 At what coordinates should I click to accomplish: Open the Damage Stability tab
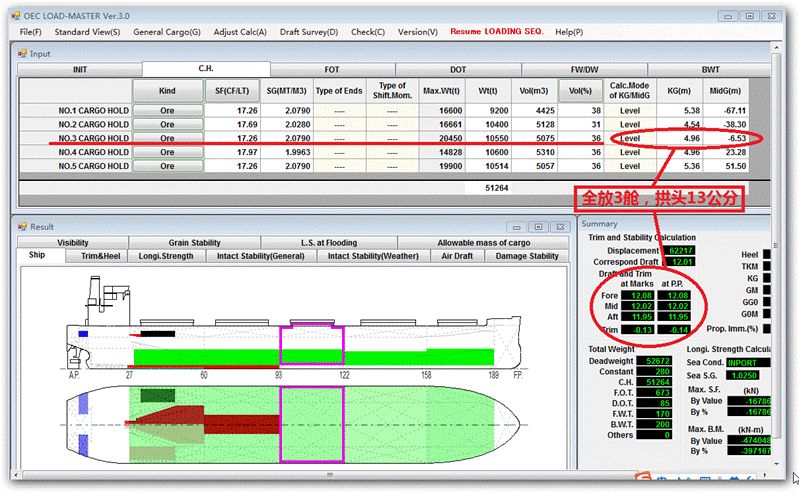click(x=527, y=256)
